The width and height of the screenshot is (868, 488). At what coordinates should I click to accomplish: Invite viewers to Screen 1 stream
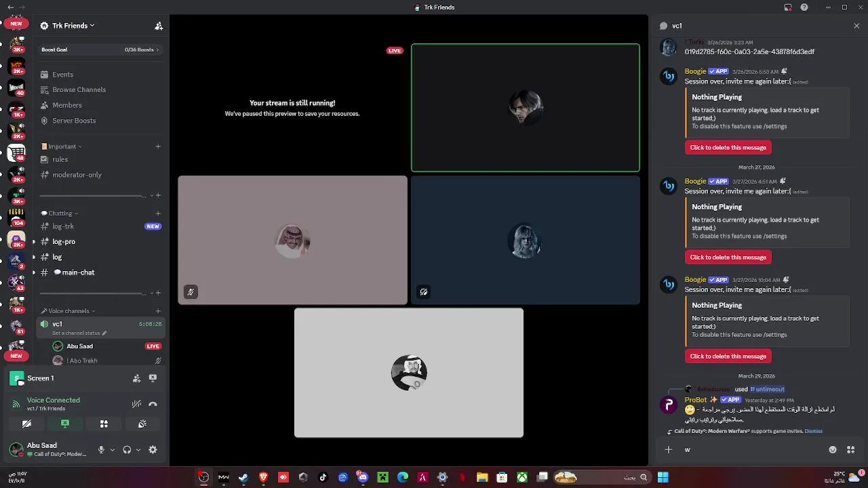coord(136,378)
